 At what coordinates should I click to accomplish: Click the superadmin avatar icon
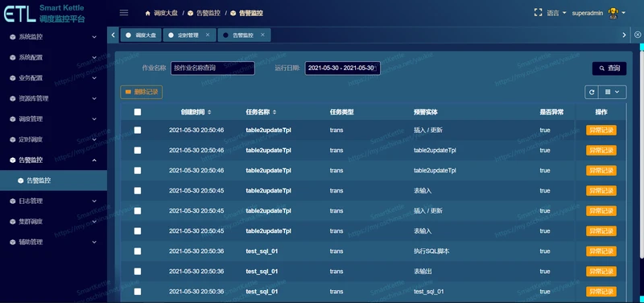(613, 13)
